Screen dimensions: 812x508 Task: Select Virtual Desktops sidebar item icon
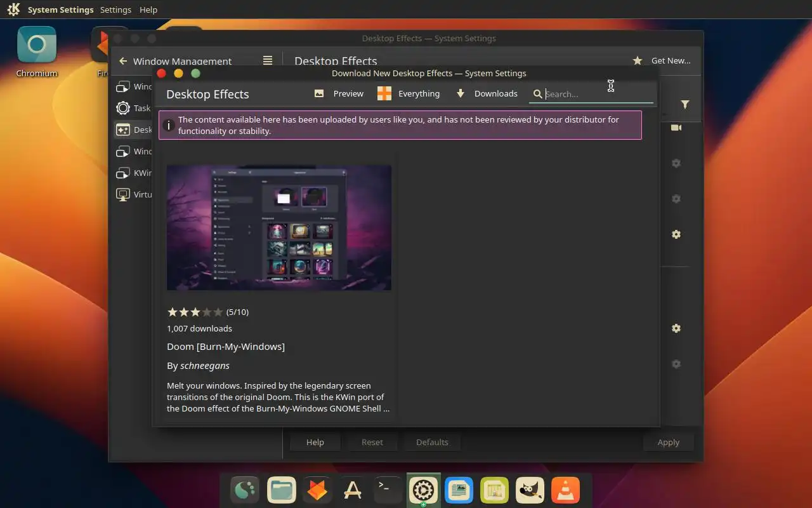pos(123,194)
